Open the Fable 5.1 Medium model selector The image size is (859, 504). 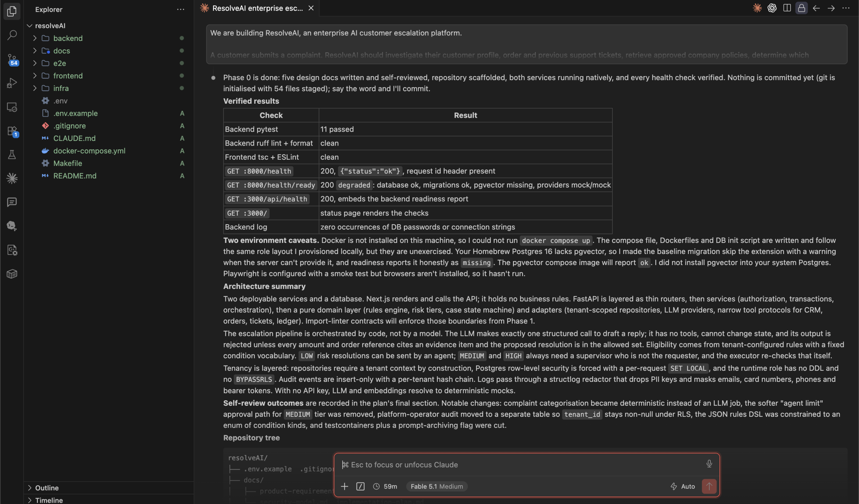pos(437,486)
